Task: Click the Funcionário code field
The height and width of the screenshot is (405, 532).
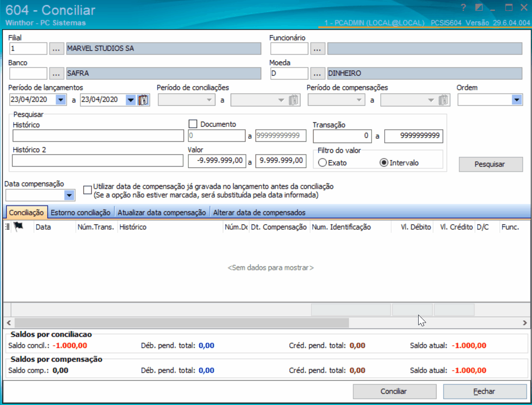Action: tap(289, 48)
